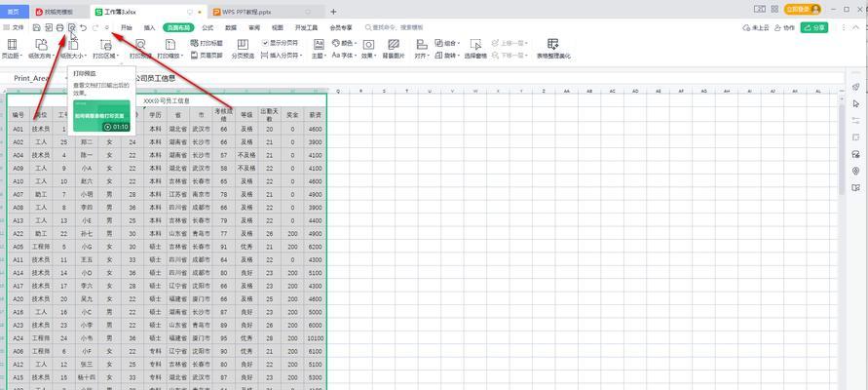Click the 打印预览 ribbon button
868x390 pixels.
[140, 49]
